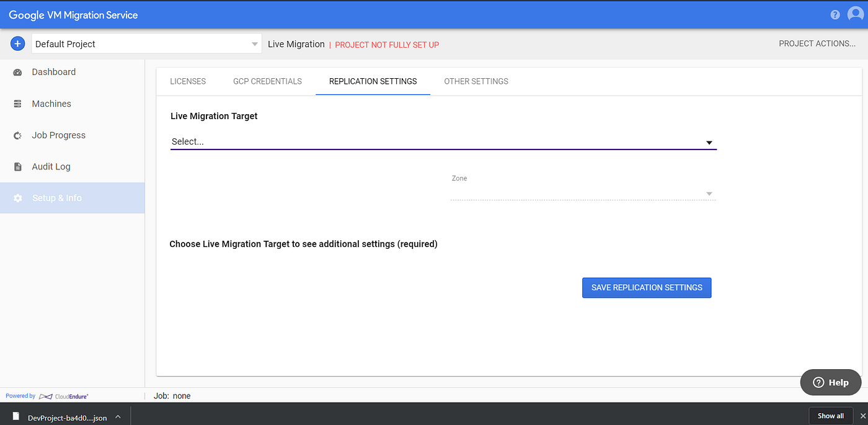Switch to the LICENSES tab

click(x=188, y=81)
